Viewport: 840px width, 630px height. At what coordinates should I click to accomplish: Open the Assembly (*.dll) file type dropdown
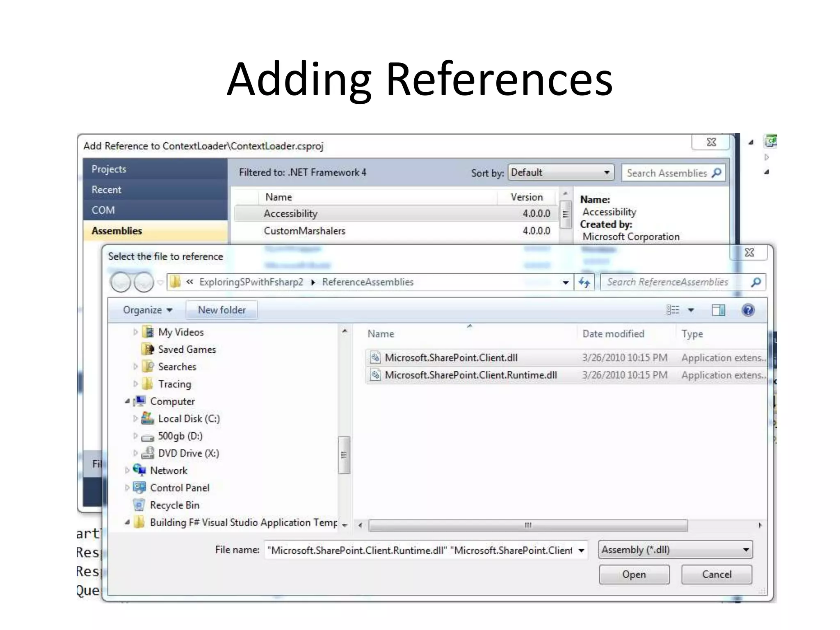click(675, 550)
